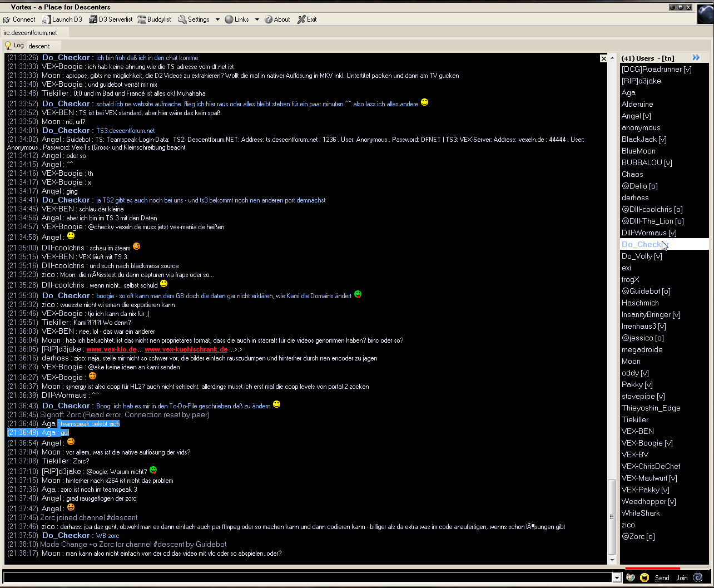Image resolution: width=714 pixels, height=588 pixels.
Task: Click the Exit toolbar button
Action: point(306,19)
